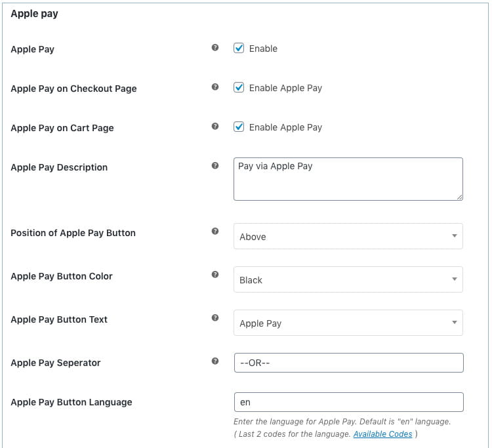The width and height of the screenshot is (492, 448).
Task: Click the 'Apple Pay Description' label
Action: (59, 167)
